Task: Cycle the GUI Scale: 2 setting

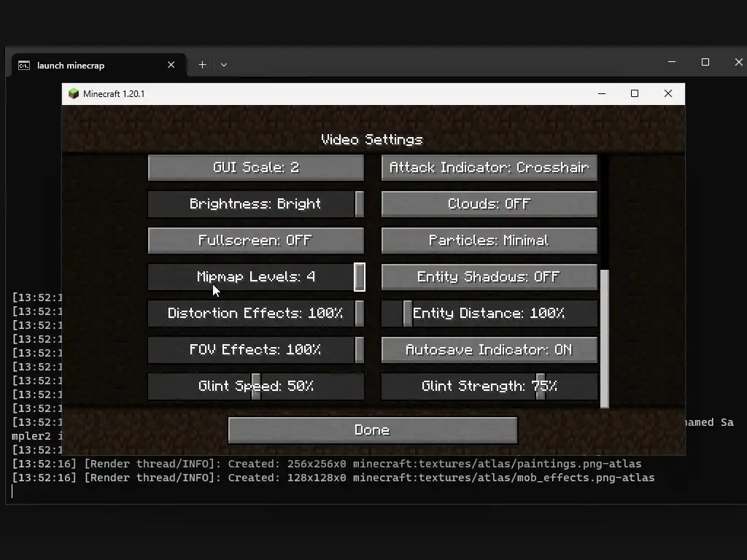Action: (x=256, y=168)
